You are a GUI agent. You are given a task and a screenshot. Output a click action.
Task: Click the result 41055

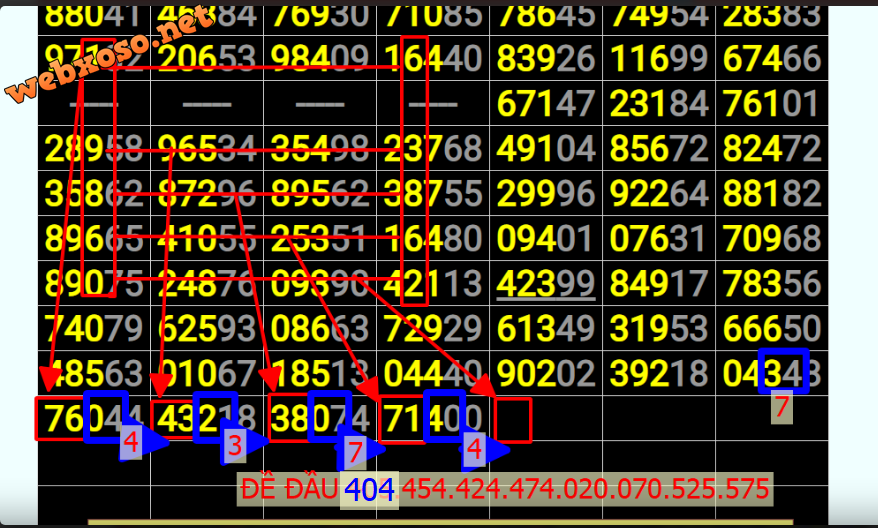pyautogui.click(x=207, y=238)
